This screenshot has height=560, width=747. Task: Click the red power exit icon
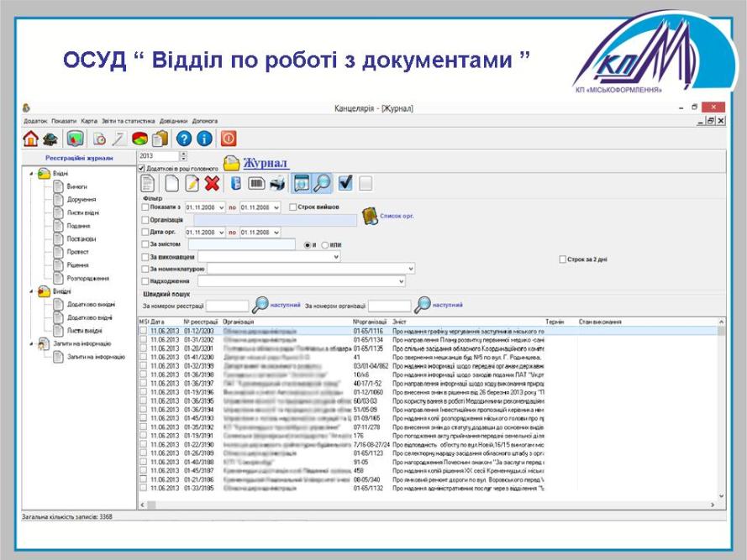pos(228,139)
